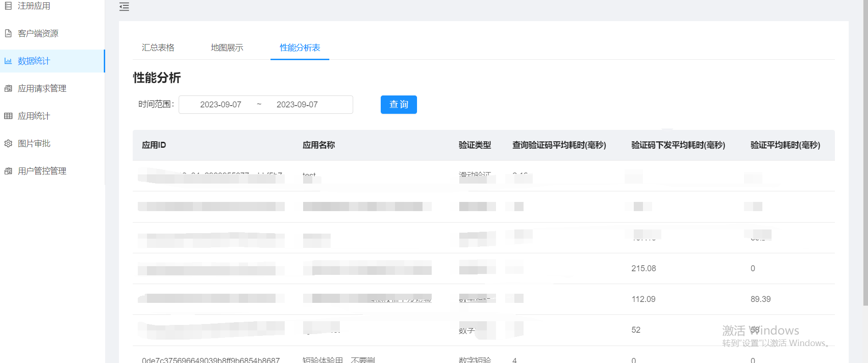Open 应用统计 in the sidebar
Viewport: 868px width, 363px height.
[52, 116]
